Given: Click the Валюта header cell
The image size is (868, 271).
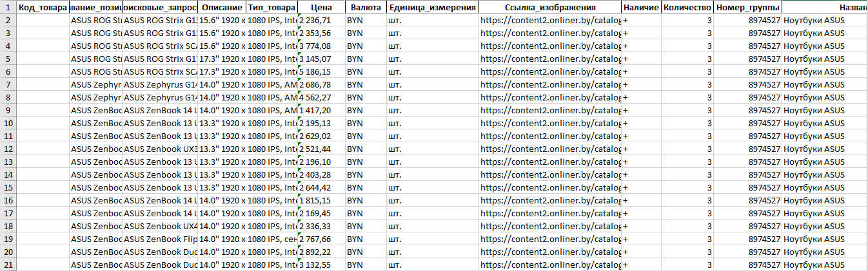Looking at the screenshot, I should click(x=366, y=7).
